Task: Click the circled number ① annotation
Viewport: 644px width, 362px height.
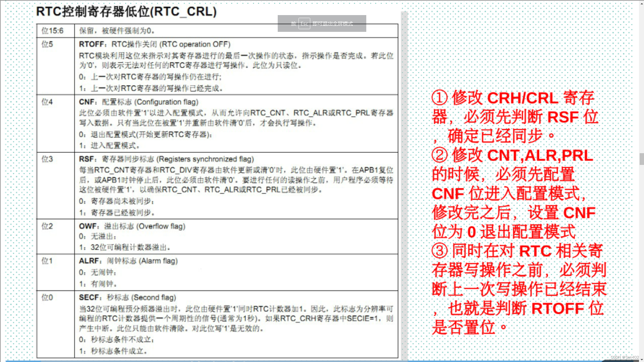Action: pyautogui.click(x=439, y=98)
